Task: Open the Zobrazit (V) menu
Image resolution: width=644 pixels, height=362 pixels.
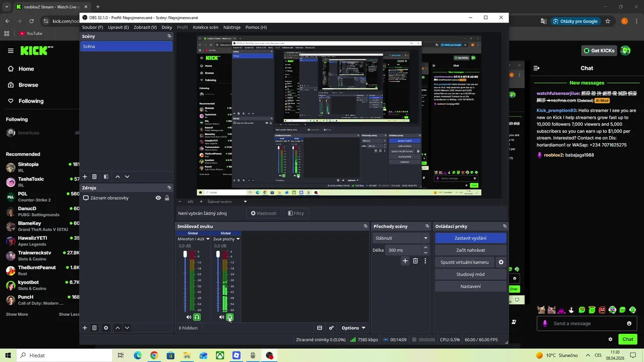Action: click(x=145, y=27)
